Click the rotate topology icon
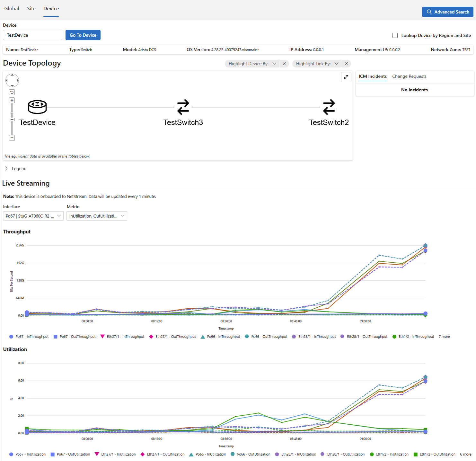 (12, 92)
